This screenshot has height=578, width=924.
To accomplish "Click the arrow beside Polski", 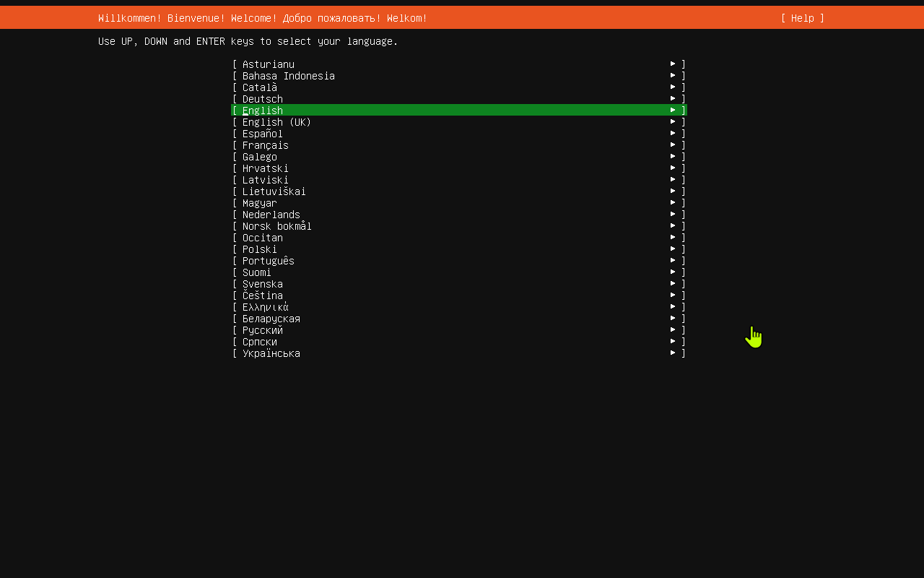I will point(673,249).
